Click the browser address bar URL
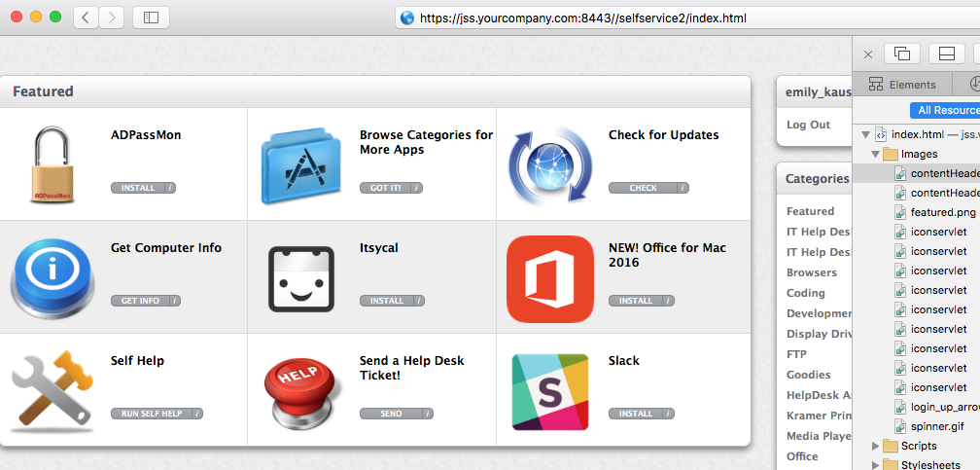This screenshot has height=470, width=980. tap(582, 18)
